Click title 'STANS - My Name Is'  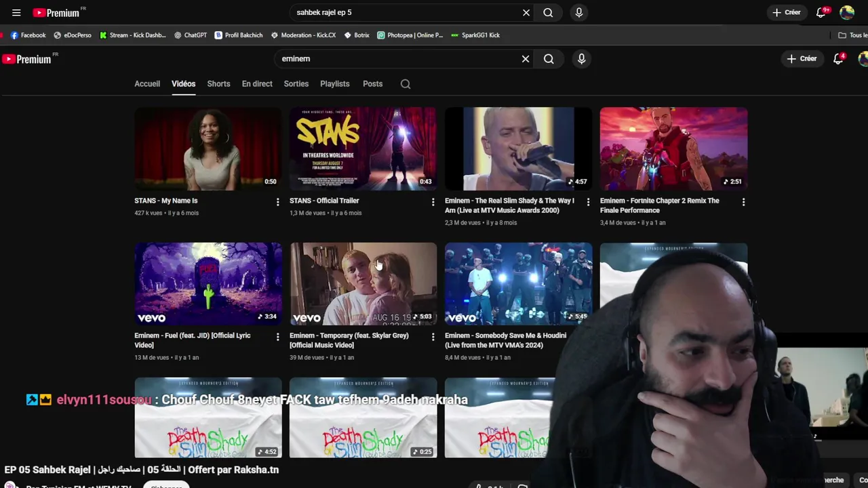tap(166, 201)
